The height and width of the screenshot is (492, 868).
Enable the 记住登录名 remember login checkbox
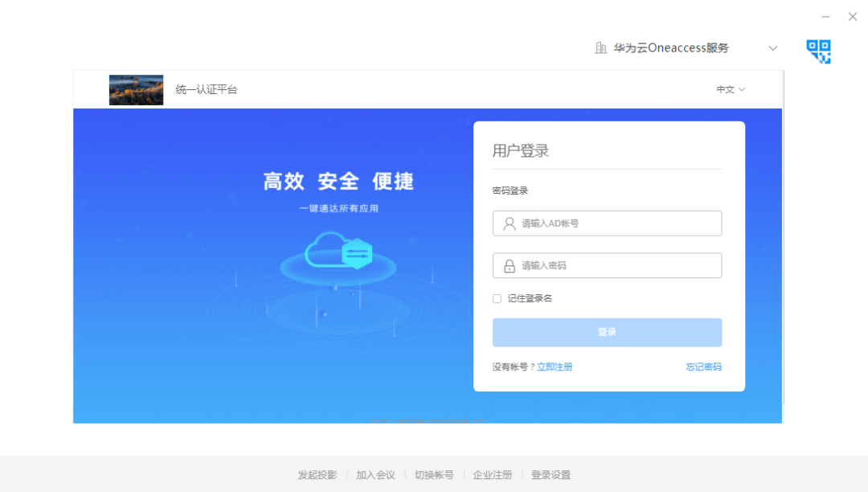pos(497,297)
